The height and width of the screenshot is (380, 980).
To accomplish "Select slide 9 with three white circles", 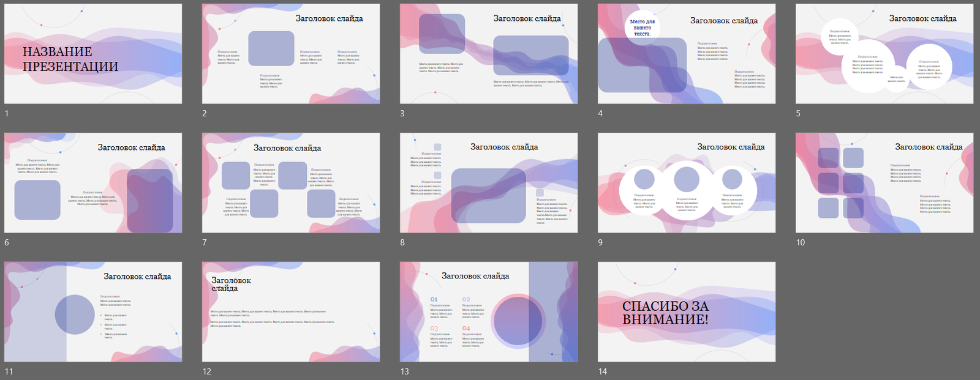I will (x=687, y=183).
